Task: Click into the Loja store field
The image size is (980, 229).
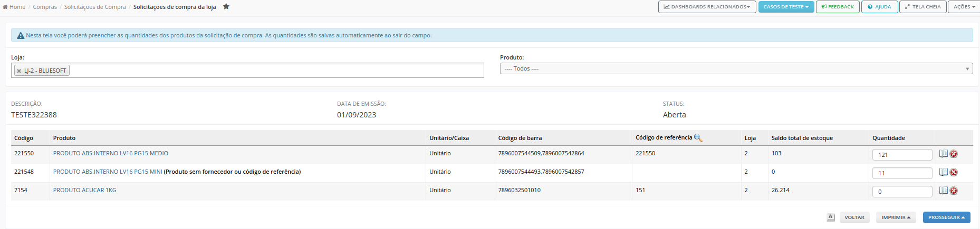Action: [x=247, y=71]
